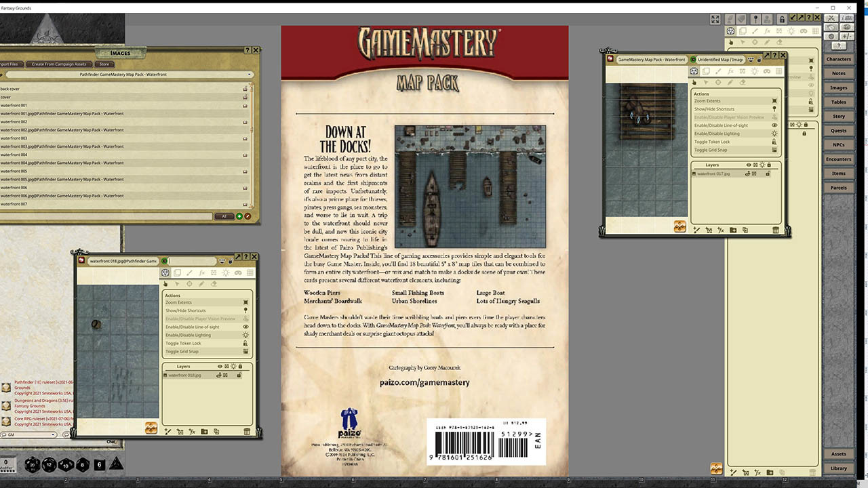868x488 pixels.
Task: Click Create From Campaign Assets in Images
Action: pos(59,64)
